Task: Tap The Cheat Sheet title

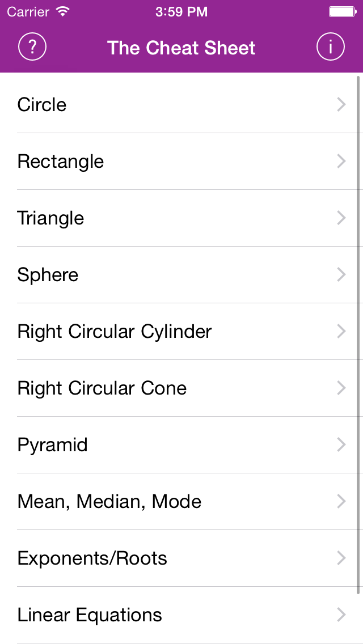Action: (181, 48)
